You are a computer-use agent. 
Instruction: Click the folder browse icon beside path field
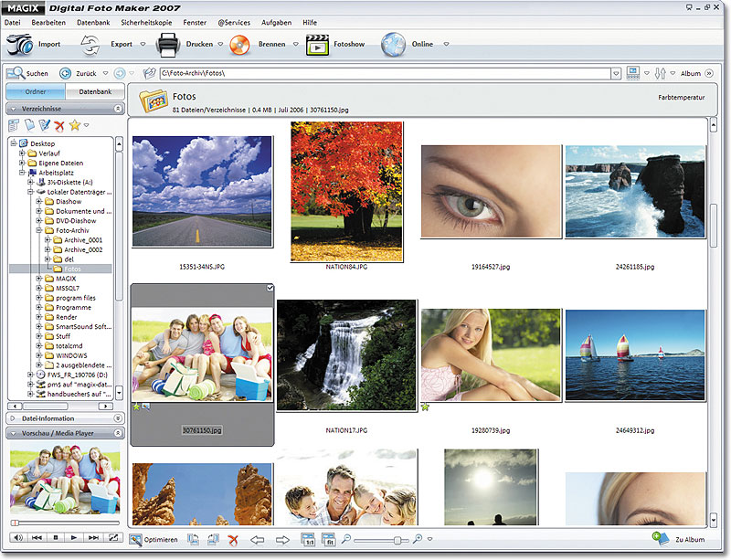pos(149,73)
